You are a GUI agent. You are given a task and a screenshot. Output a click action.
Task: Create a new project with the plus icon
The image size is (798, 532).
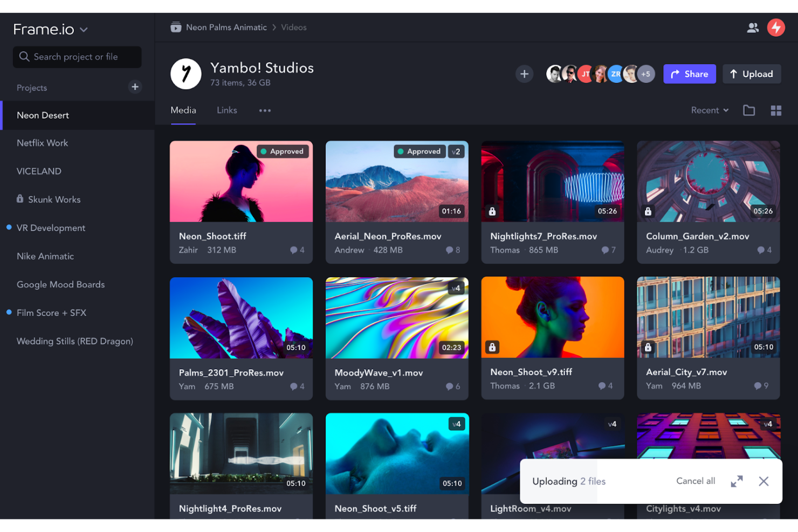coord(135,87)
